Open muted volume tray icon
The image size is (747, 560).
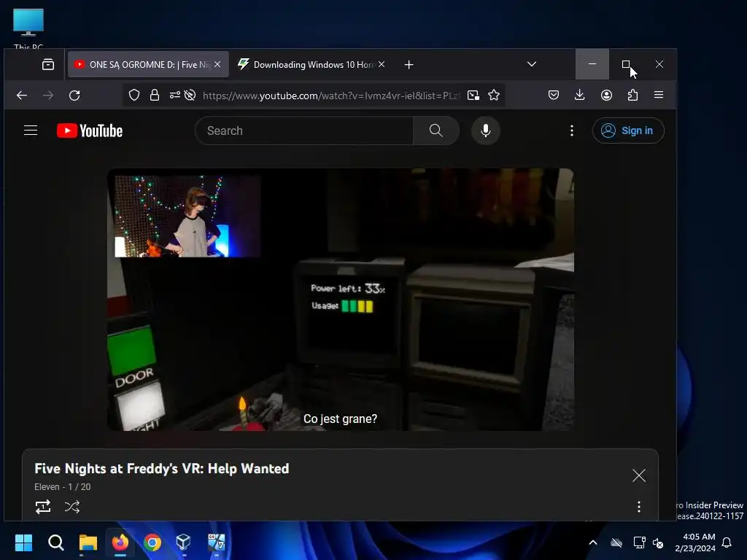[x=659, y=542]
